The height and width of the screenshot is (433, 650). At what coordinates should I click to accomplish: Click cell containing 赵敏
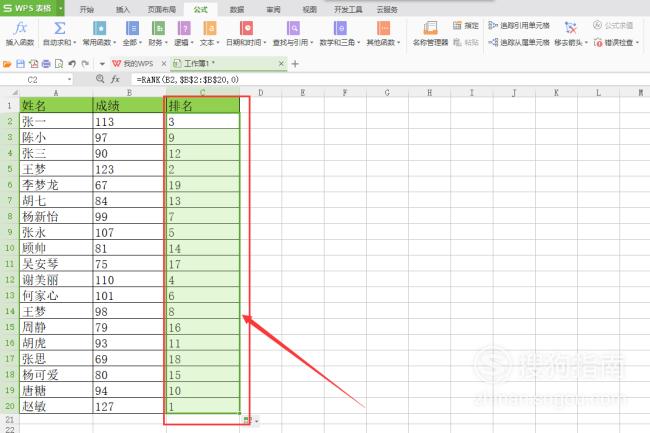tap(56, 406)
